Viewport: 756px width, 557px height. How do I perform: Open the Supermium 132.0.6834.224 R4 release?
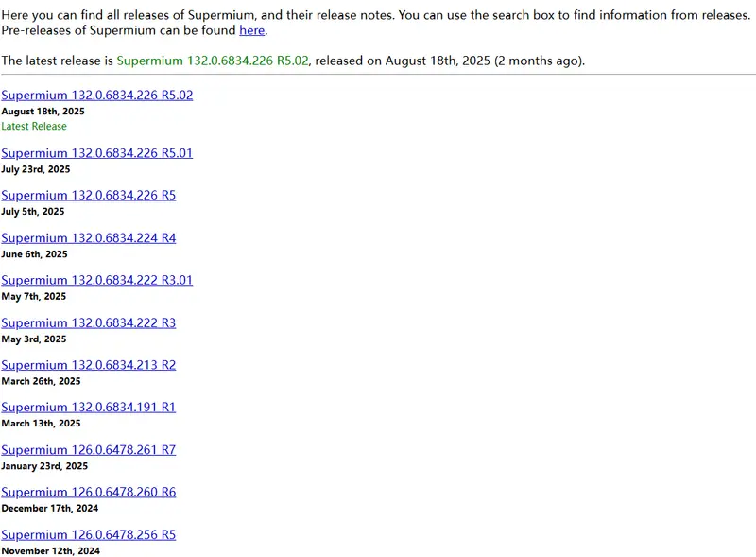[x=88, y=238]
